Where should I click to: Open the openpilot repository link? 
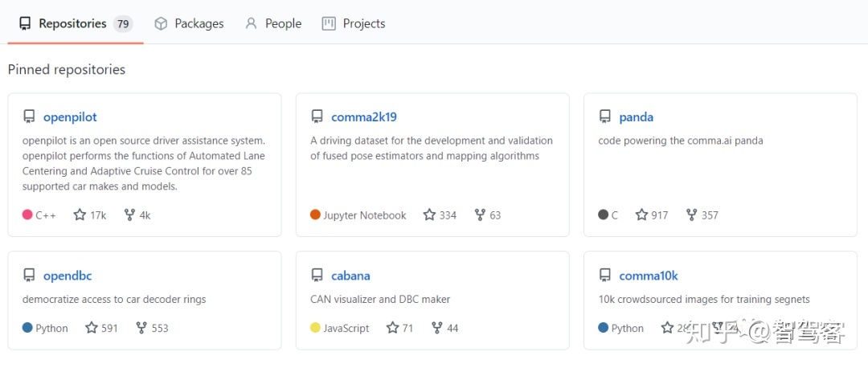pyautogui.click(x=70, y=117)
